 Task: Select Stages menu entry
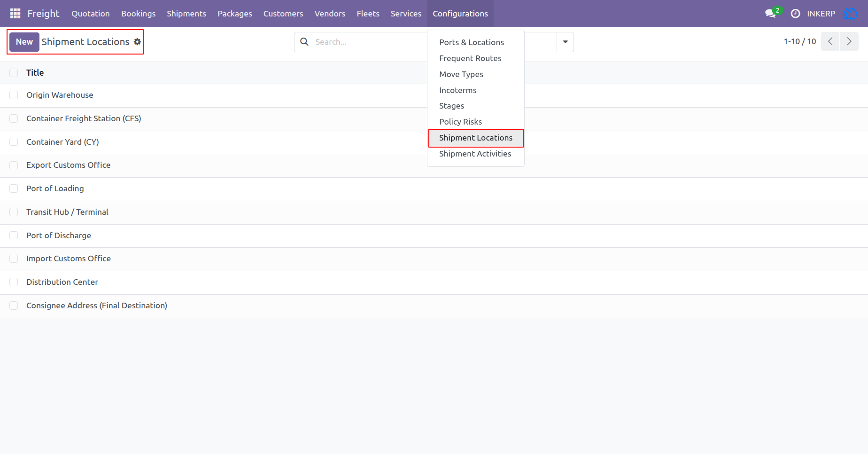coord(476,106)
